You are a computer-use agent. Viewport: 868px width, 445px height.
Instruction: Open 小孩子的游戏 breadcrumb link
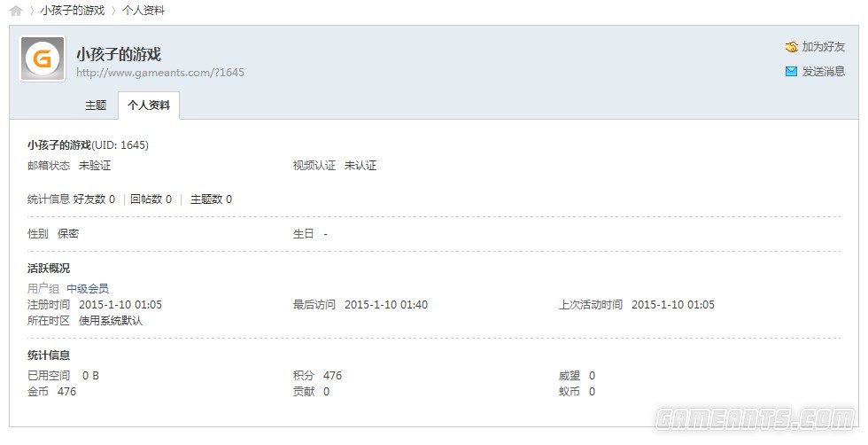click(x=73, y=11)
